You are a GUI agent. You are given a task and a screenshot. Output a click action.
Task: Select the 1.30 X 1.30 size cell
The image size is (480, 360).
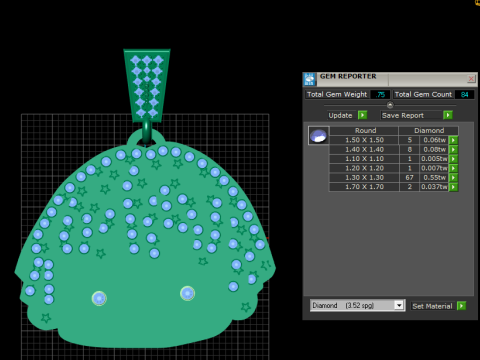pos(364,177)
